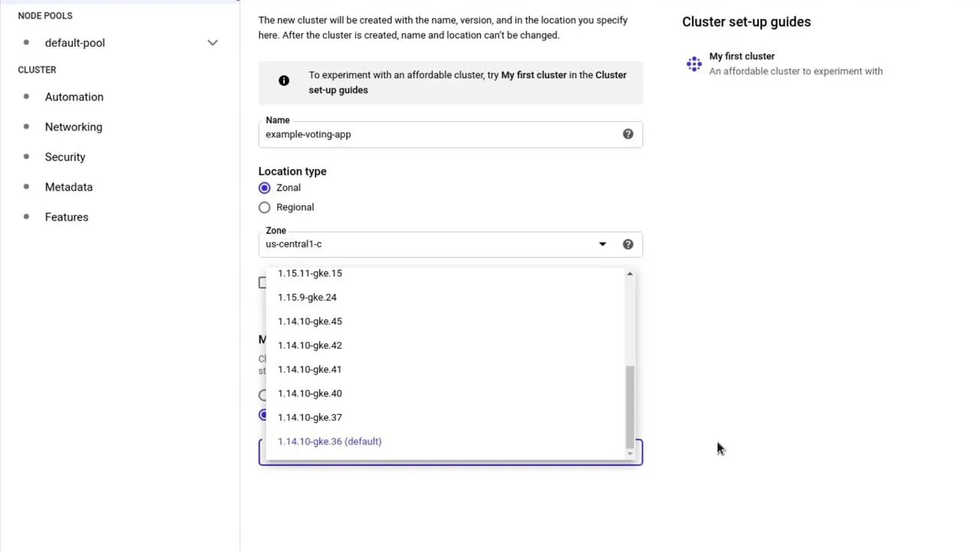
Task: Select version 1.15.11-gke.15 from the list
Action: pyautogui.click(x=309, y=273)
